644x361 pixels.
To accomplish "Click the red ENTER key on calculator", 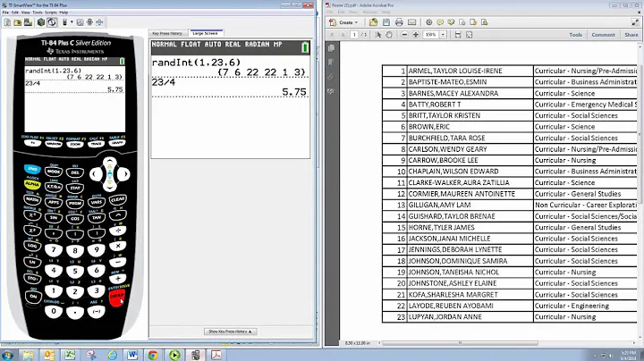I will [x=117, y=296].
